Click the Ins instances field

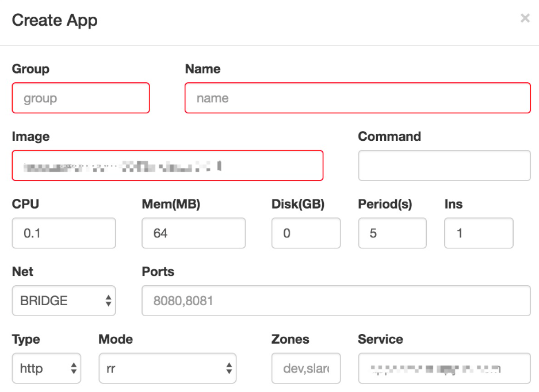point(479,233)
